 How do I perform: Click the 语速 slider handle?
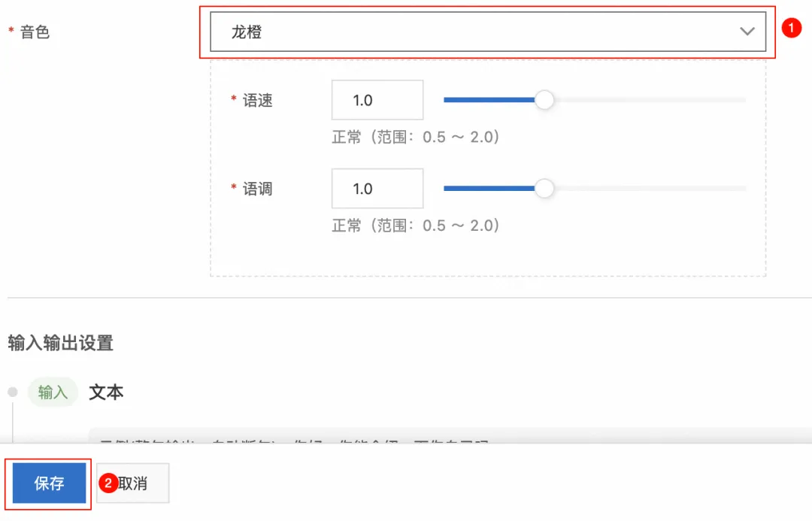(x=544, y=100)
